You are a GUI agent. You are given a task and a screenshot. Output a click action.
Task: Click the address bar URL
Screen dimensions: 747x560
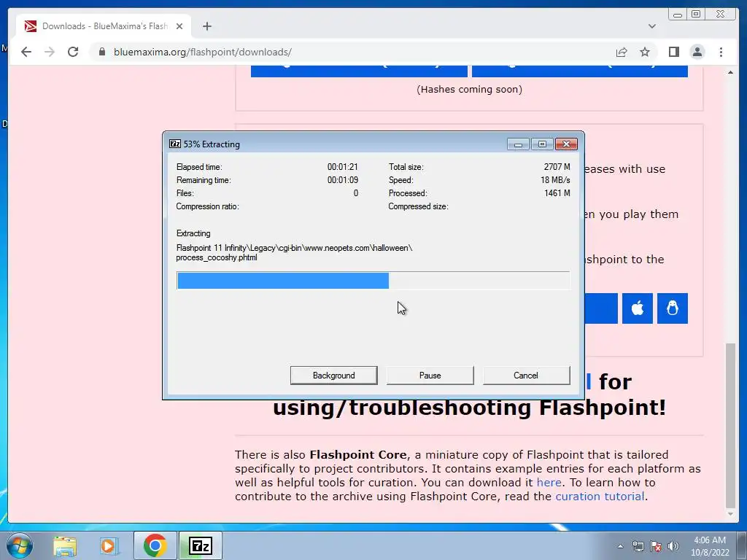[x=203, y=52]
